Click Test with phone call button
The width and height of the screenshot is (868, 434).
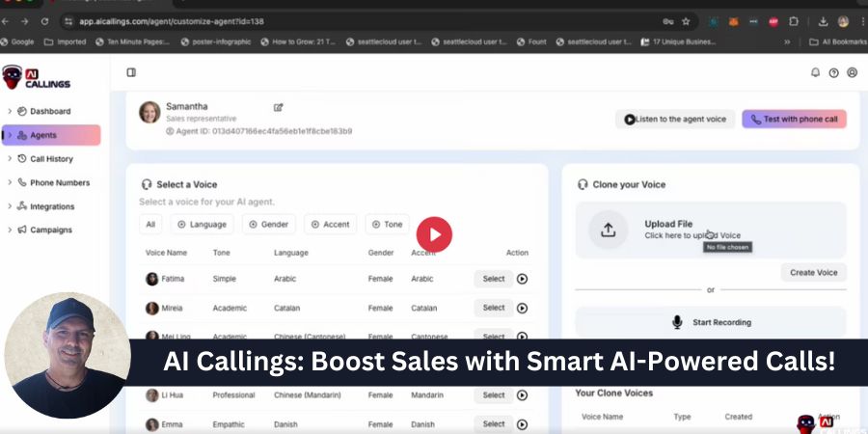(x=794, y=120)
